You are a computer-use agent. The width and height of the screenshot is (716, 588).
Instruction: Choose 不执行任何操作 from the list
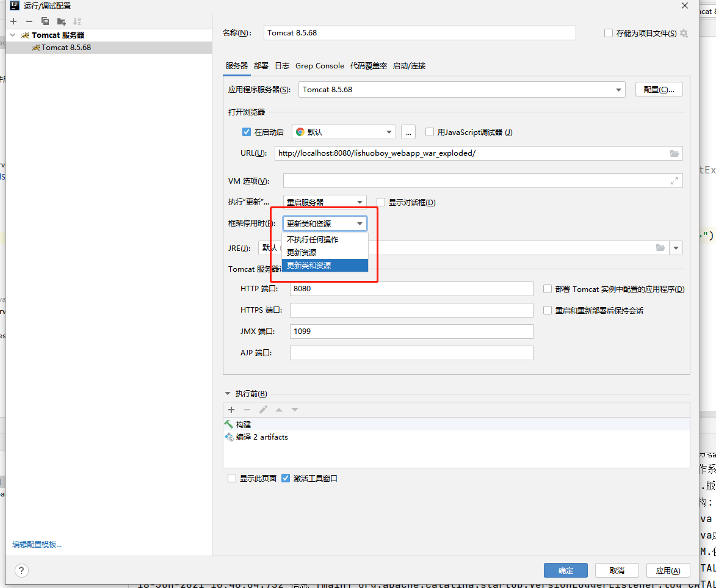coord(325,239)
